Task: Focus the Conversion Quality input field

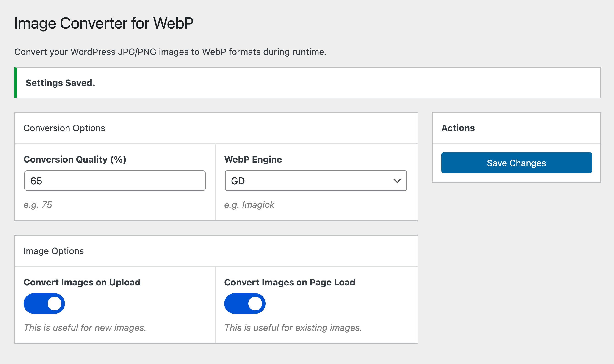Action: tap(115, 181)
